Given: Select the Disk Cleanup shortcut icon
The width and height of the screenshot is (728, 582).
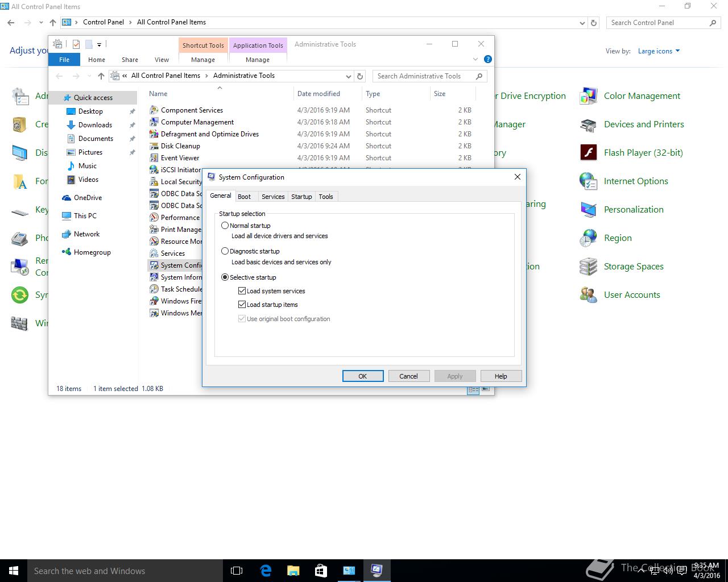Looking at the screenshot, I should (x=154, y=146).
